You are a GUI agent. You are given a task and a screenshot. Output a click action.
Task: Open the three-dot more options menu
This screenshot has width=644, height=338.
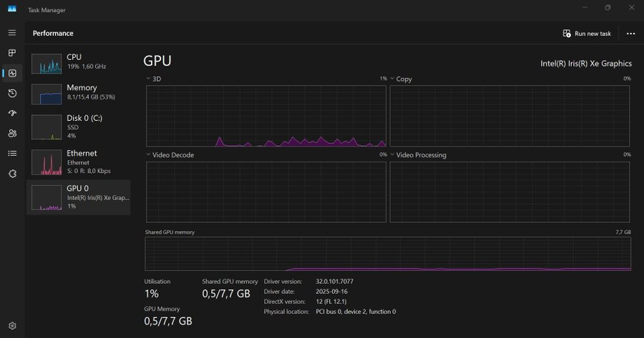pyautogui.click(x=630, y=34)
